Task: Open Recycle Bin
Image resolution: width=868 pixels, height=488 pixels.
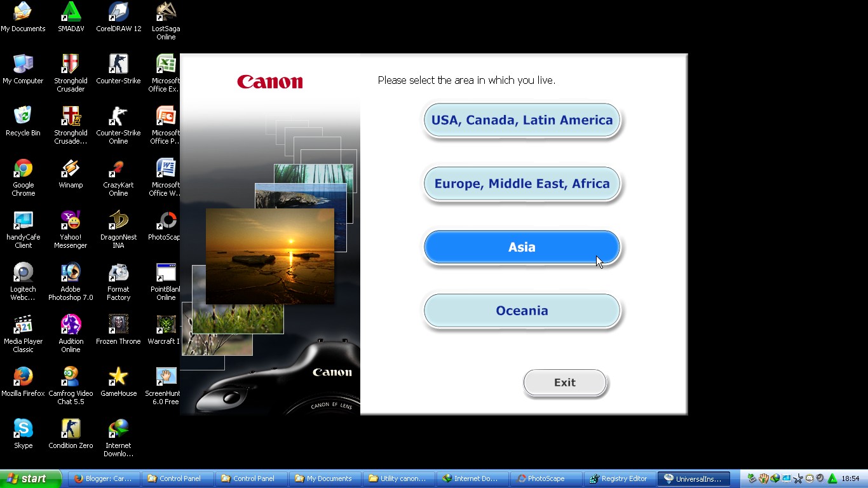Action: tap(23, 122)
